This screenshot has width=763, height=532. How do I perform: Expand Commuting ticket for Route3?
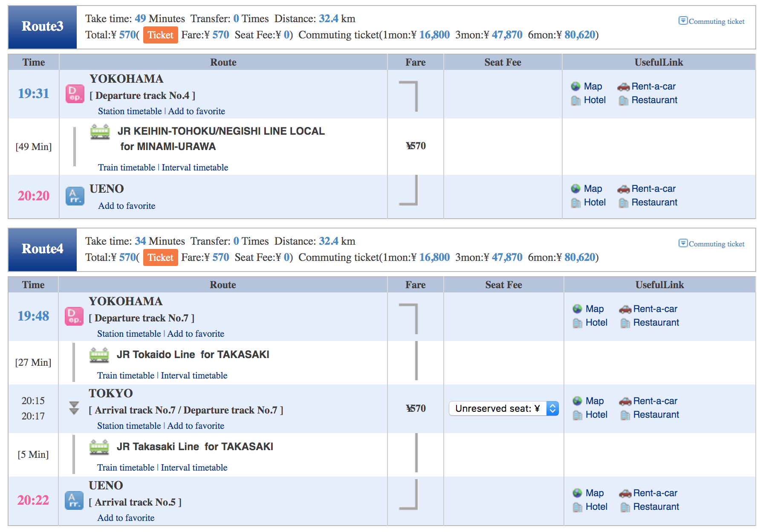tap(711, 21)
